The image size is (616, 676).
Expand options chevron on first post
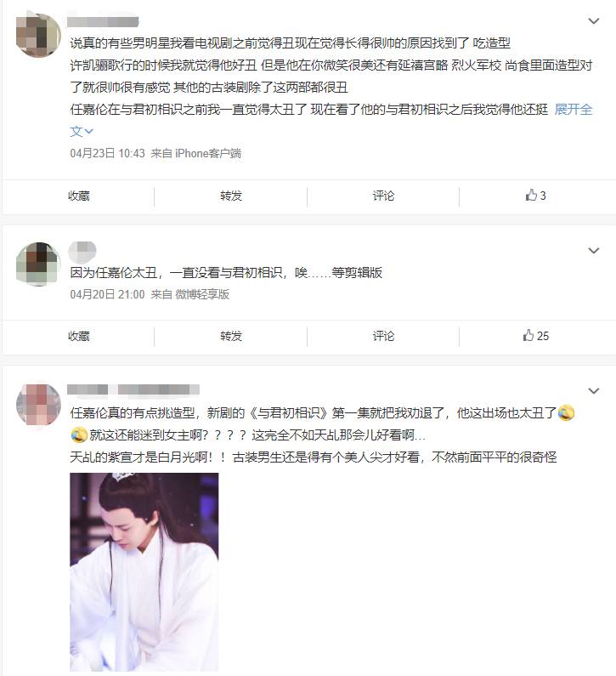pos(594,20)
